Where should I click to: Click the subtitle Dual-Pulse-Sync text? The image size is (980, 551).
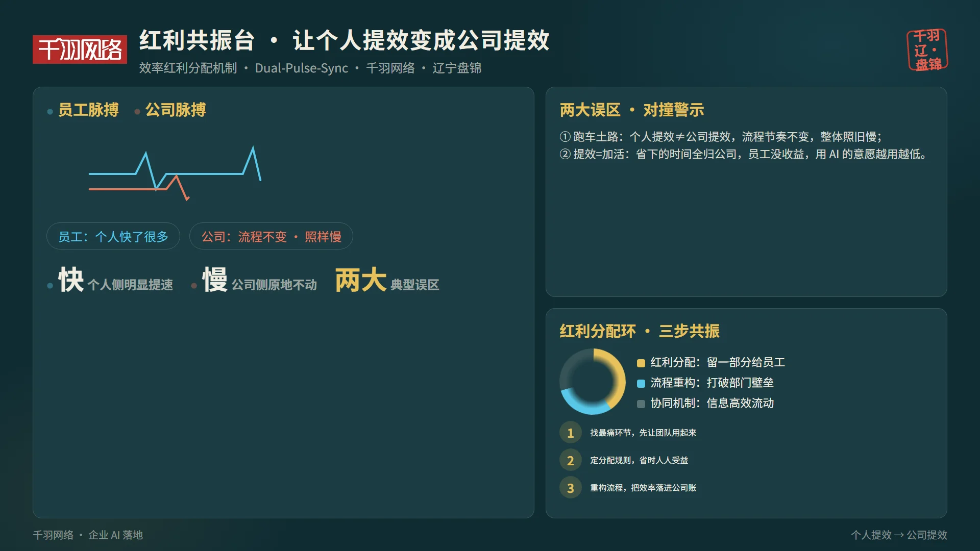[x=301, y=68]
